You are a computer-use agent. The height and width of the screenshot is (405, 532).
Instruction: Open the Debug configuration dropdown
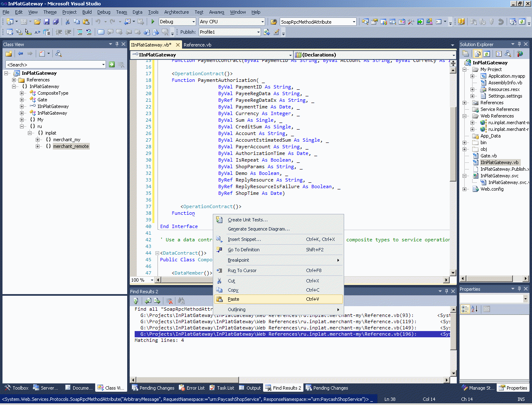coord(193,22)
